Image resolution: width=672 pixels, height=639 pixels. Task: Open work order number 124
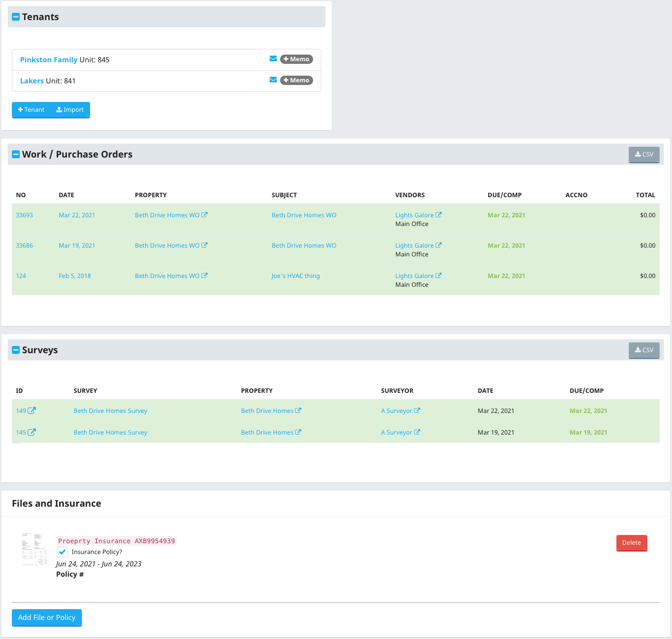pos(21,276)
